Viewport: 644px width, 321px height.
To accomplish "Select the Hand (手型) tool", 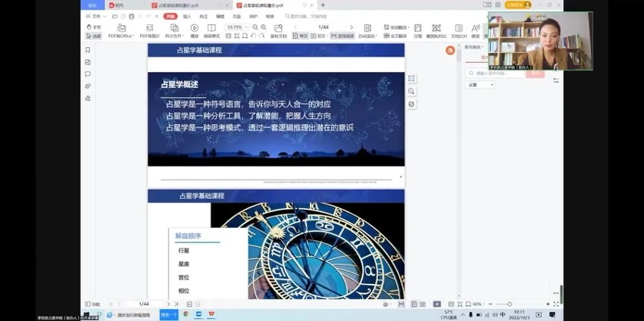I will point(94,27).
